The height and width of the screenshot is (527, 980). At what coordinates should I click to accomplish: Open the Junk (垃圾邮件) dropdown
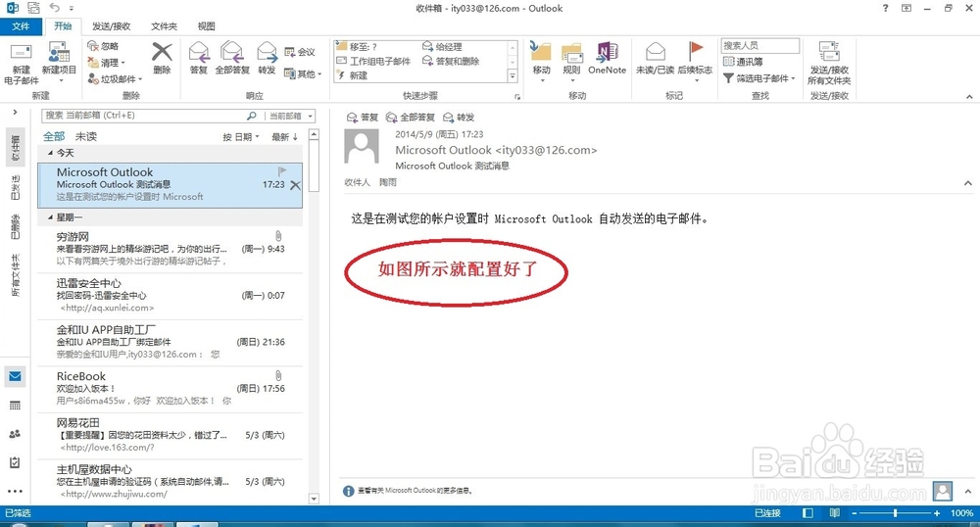(x=115, y=78)
